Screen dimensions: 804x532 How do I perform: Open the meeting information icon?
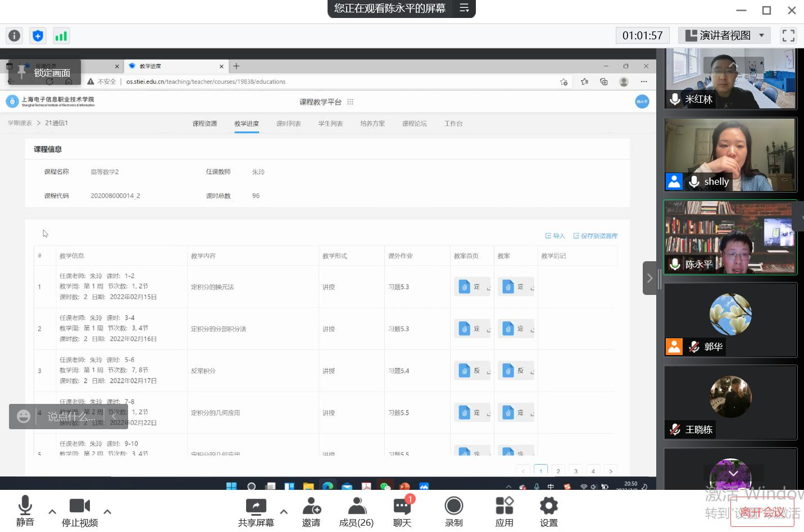tap(14, 36)
